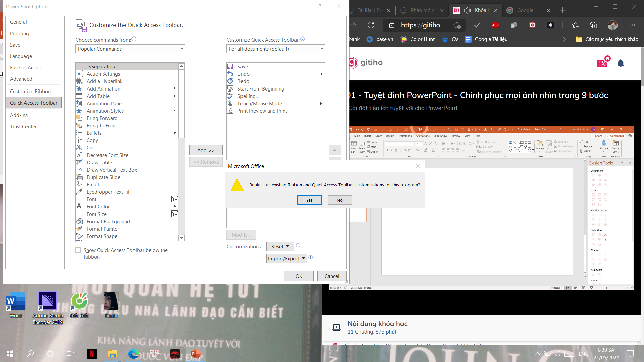Open the Cốc Cốc desktop shortcut
Image resolution: width=644 pixels, height=362 pixels.
coord(79,305)
